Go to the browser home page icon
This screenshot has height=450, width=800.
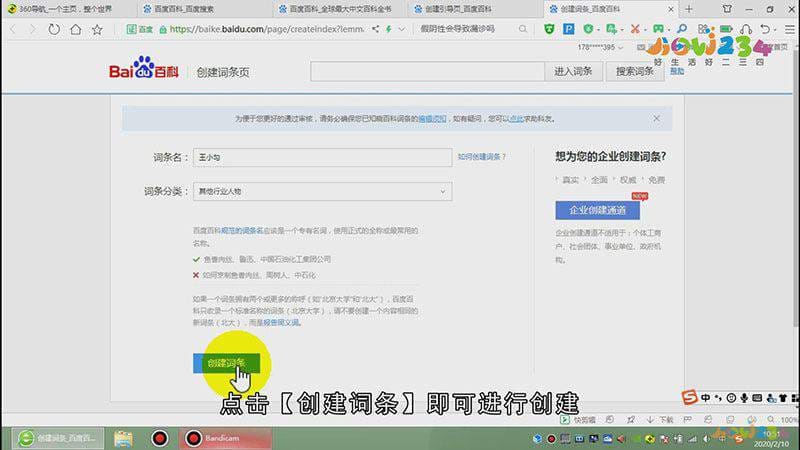coord(76,30)
